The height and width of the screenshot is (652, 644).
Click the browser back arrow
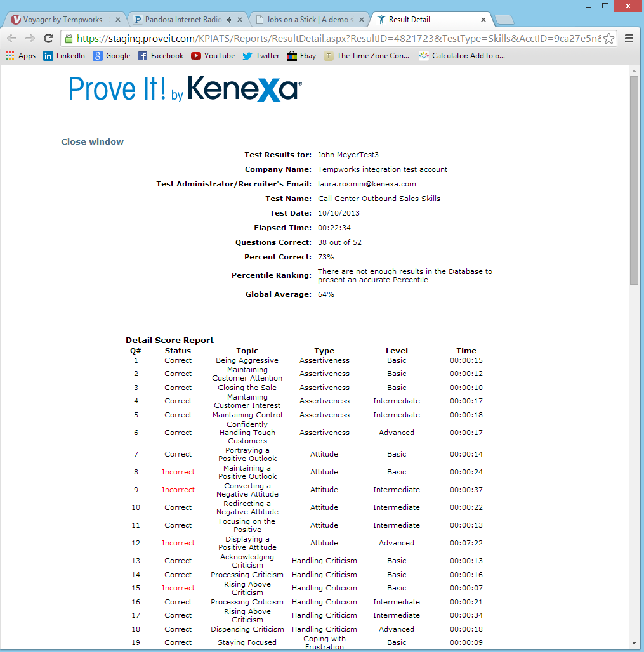tap(11, 39)
